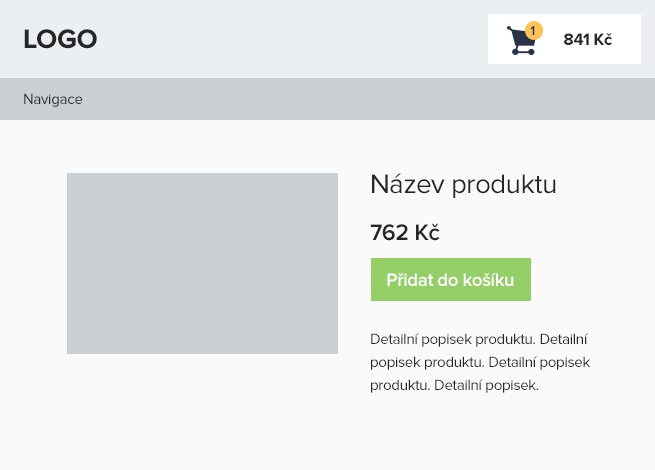The width and height of the screenshot is (655, 470).
Task: Click the wheels of the cart icon
Action: [523, 52]
